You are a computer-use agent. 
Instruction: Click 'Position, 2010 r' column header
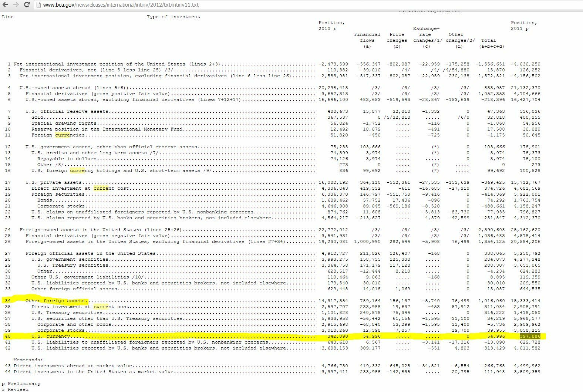[x=331, y=26]
